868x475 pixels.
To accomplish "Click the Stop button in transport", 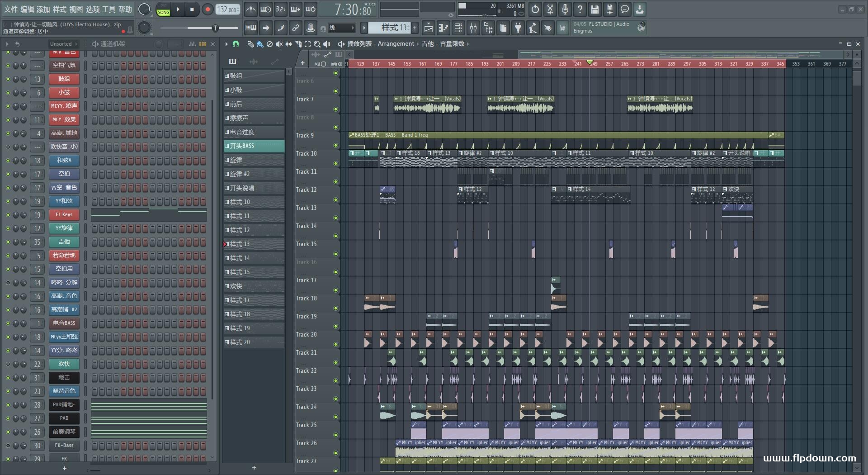I will pos(192,9).
